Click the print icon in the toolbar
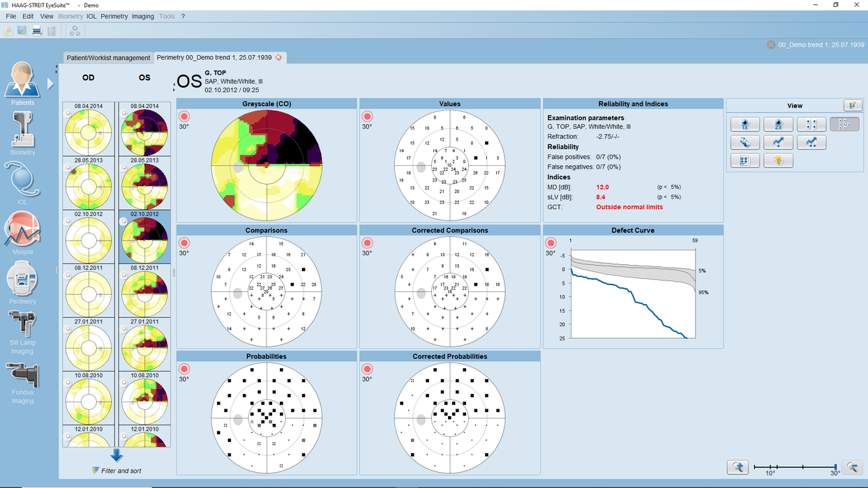Screen dimensions: 868x488 pos(37,31)
